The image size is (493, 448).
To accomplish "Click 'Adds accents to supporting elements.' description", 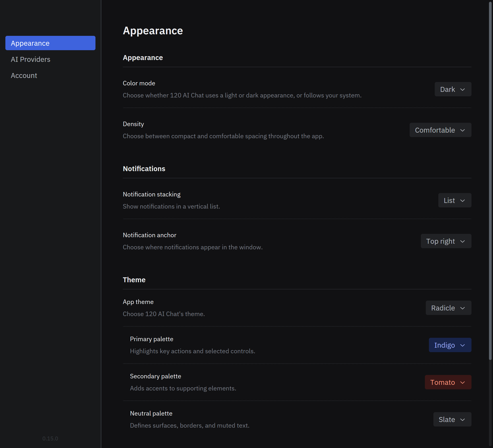I will coord(183,388).
